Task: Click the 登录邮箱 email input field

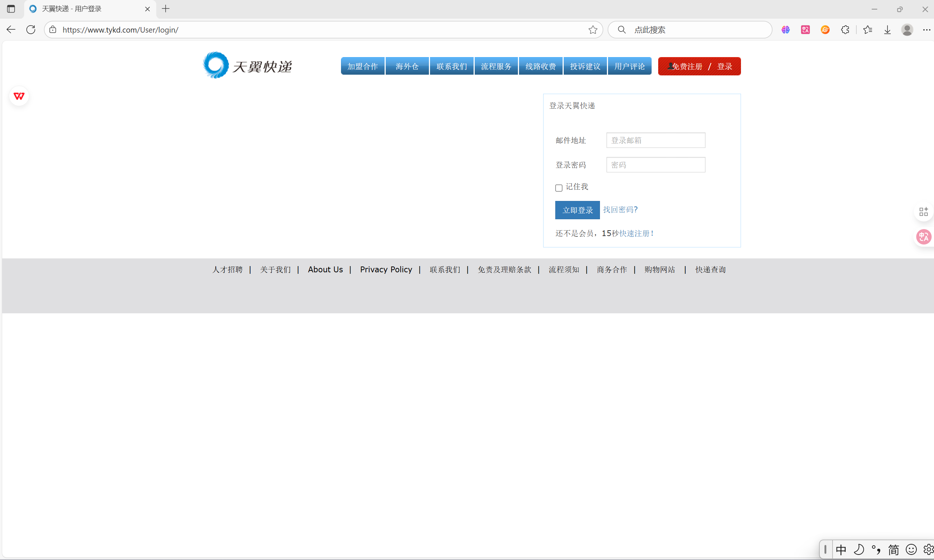Action: 655,141
